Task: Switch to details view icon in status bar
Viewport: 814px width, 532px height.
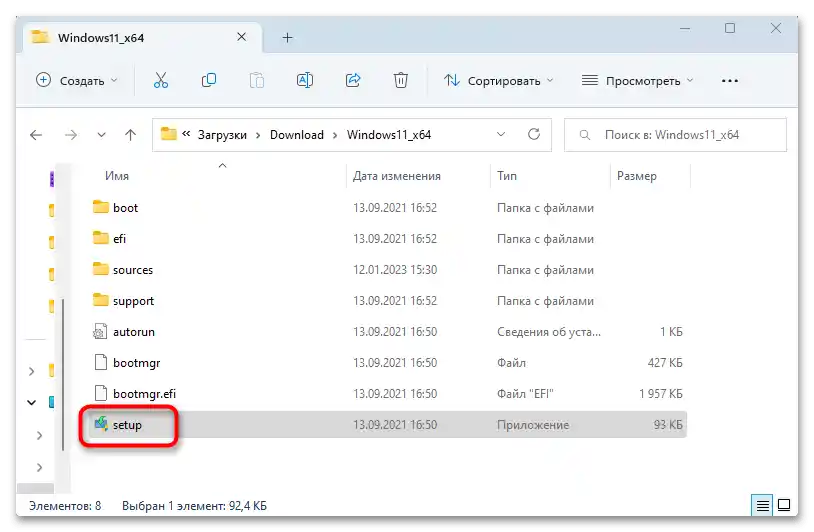Action: click(x=762, y=505)
